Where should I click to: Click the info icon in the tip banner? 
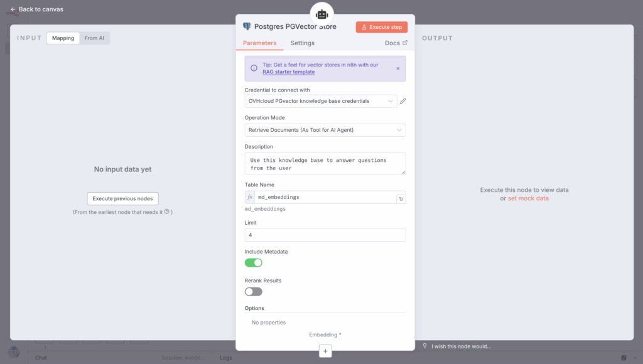click(254, 68)
